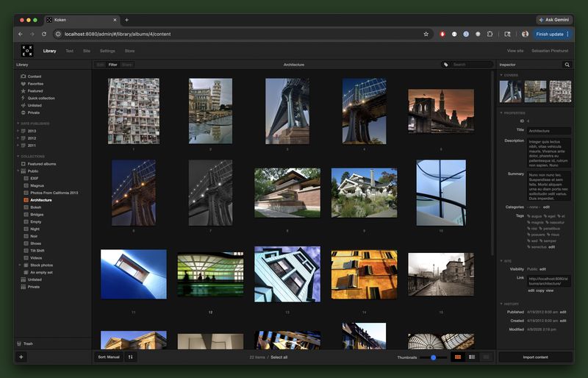The height and width of the screenshot is (378, 588).
Task: Reload the page in the browser
Action: point(44,34)
